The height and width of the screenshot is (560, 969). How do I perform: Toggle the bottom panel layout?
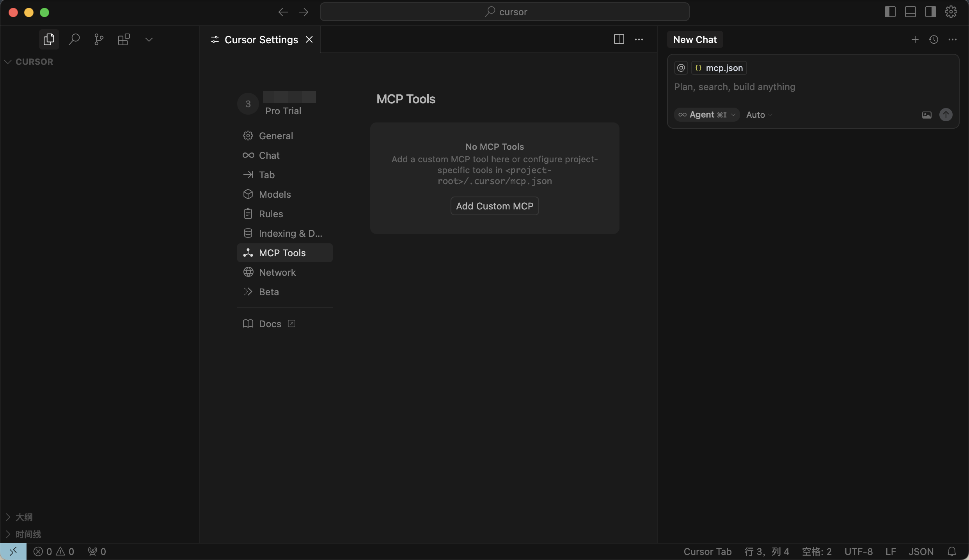coord(910,12)
